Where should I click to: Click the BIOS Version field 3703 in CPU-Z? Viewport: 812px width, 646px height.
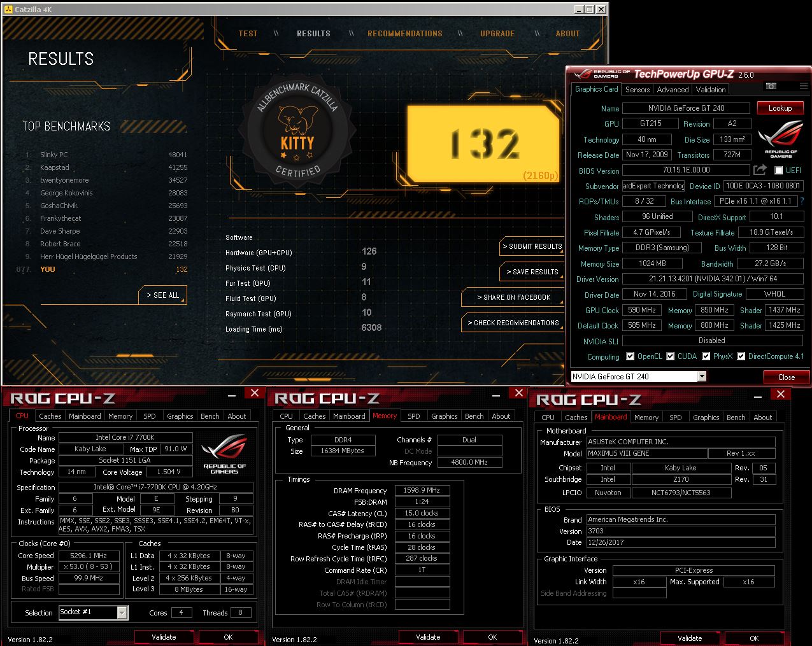(680, 531)
